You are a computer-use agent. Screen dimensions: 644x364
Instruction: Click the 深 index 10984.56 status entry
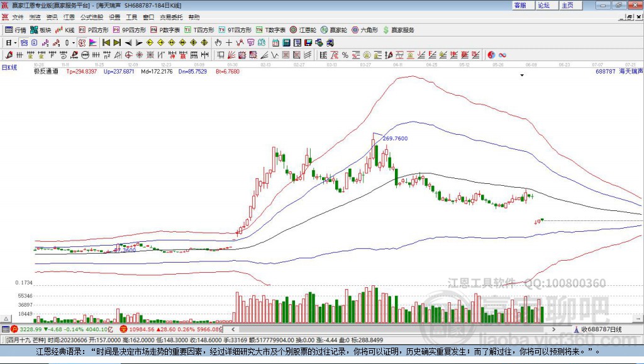(170, 329)
